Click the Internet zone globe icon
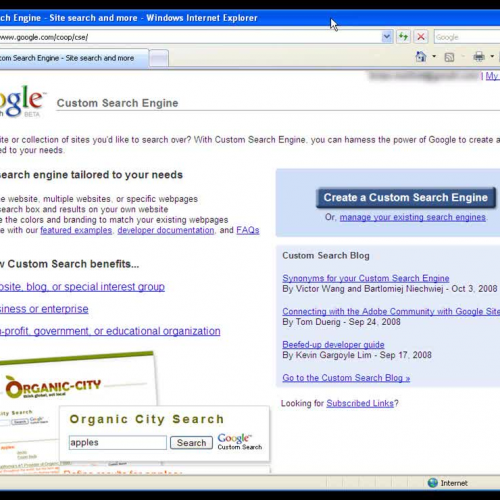This screenshot has height=500, width=500. [433, 483]
